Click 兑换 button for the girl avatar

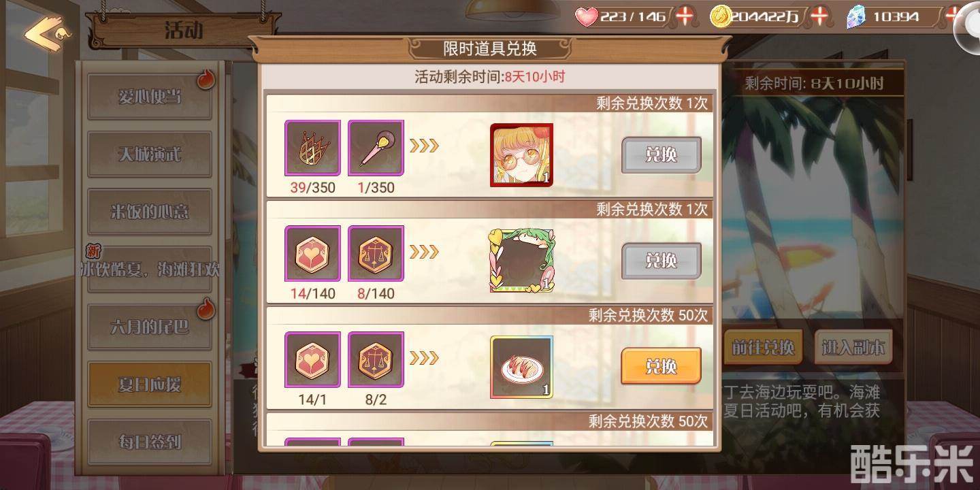(x=661, y=155)
